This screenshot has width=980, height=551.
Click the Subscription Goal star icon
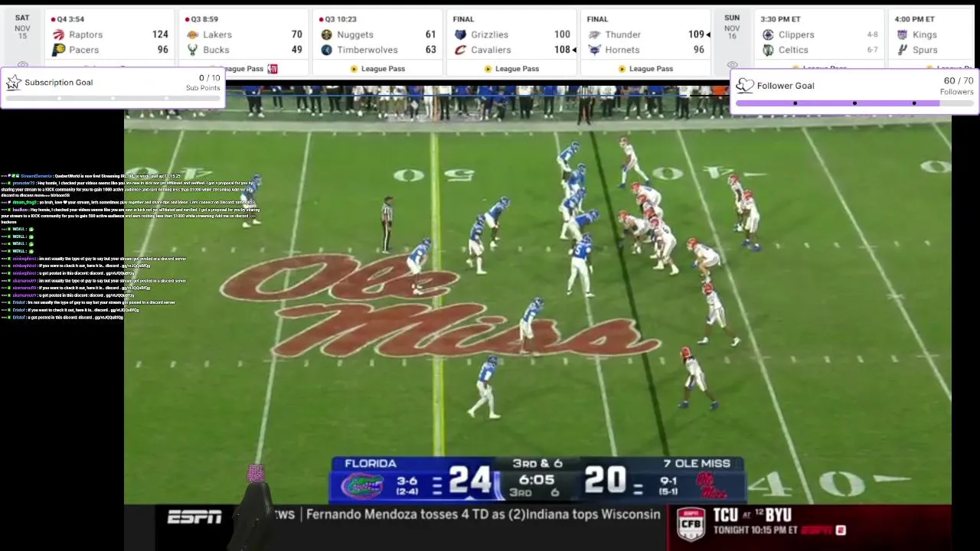coord(13,83)
